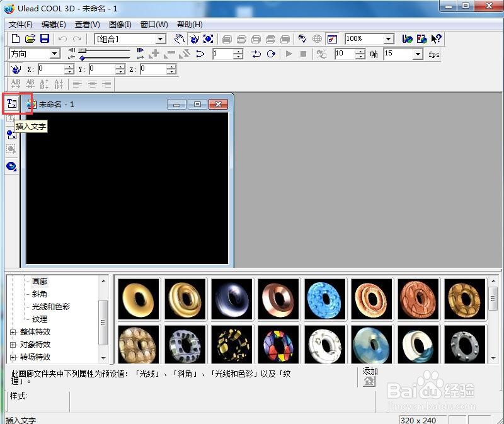504x424 pixels.
Task: Click the Play animation button
Action: click(x=289, y=54)
